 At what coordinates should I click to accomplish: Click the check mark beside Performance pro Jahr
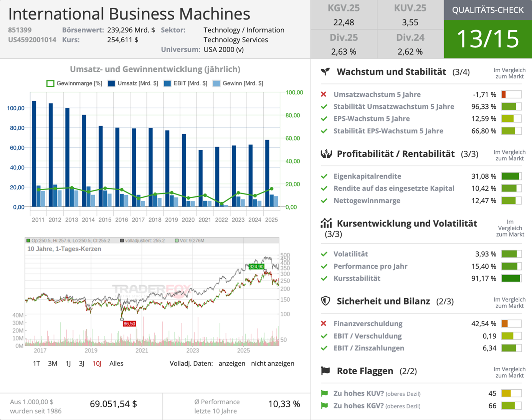click(324, 266)
